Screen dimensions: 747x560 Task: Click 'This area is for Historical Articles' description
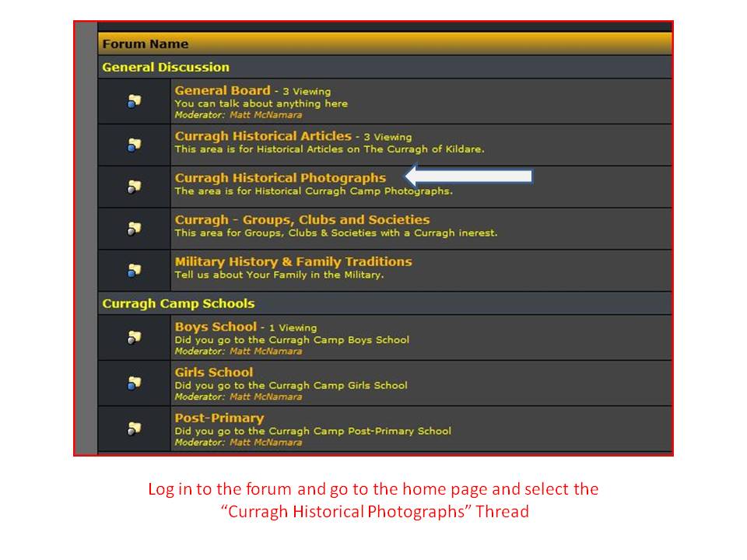[329, 149]
